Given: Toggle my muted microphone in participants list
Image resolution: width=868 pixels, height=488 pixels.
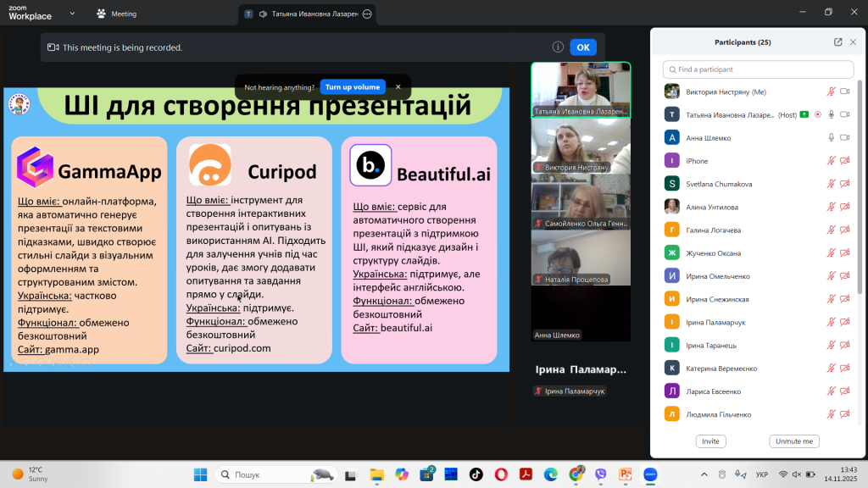Looking at the screenshot, I should [831, 91].
